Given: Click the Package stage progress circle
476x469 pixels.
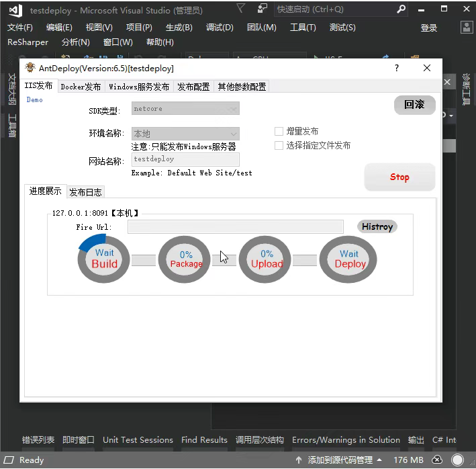Looking at the screenshot, I should (186, 259).
